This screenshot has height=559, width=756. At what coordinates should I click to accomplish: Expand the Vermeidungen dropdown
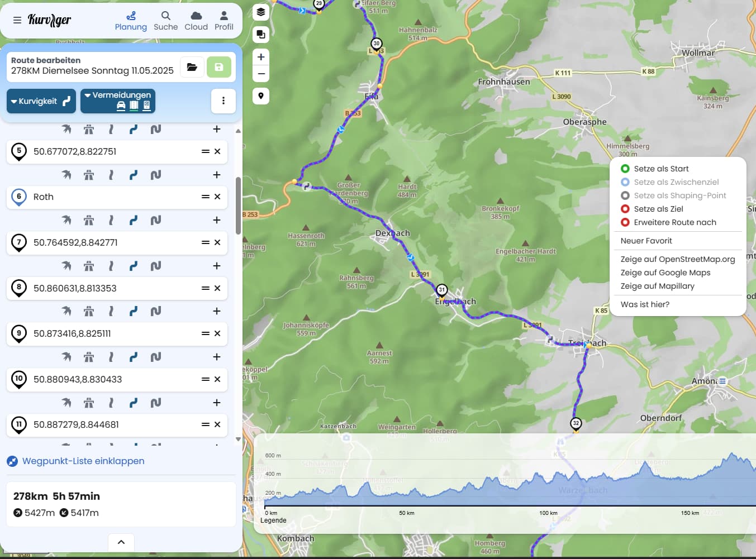[x=118, y=101]
